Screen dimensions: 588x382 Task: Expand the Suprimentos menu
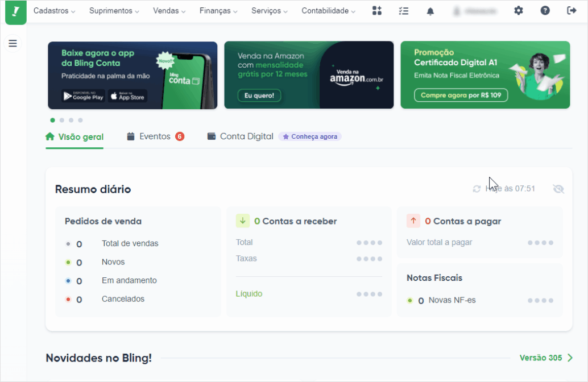tap(114, 11)
